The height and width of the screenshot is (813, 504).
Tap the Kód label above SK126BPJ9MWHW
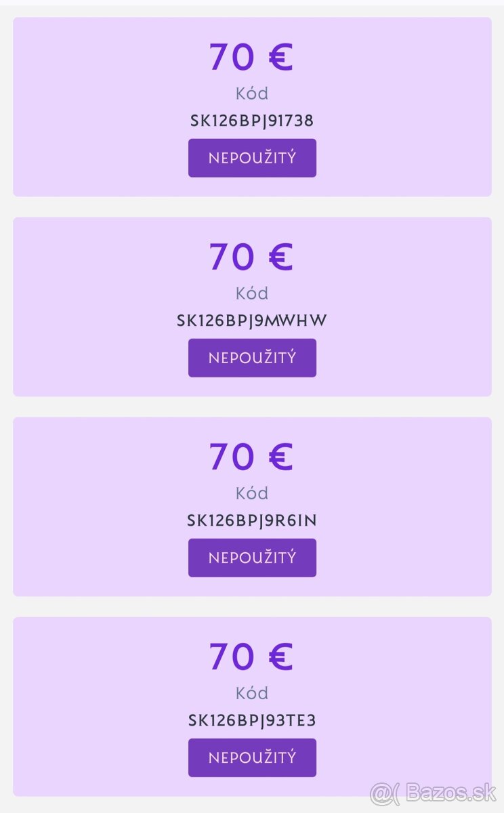(x=252, y=293)
